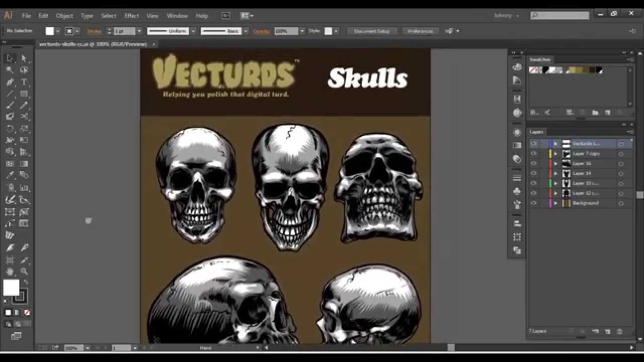Expand the Background layer contents
This screenshot has height=362, width=644.
[x=556, y=203]
